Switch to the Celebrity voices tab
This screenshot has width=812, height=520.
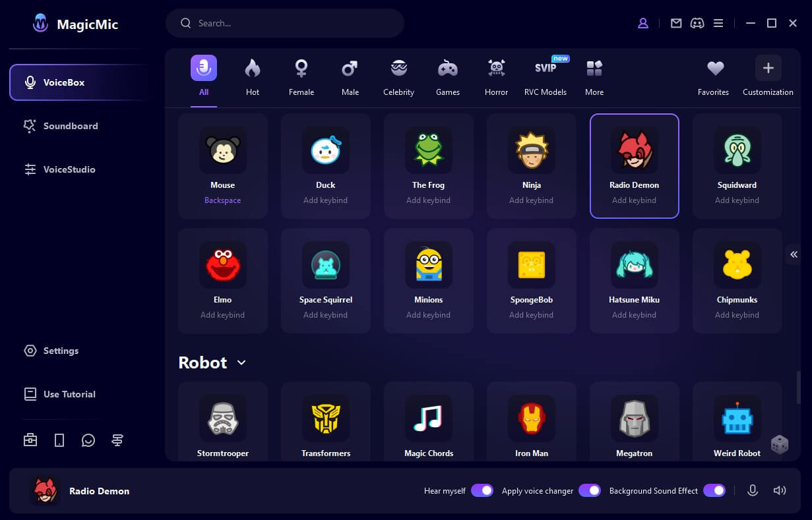(398, 76)
